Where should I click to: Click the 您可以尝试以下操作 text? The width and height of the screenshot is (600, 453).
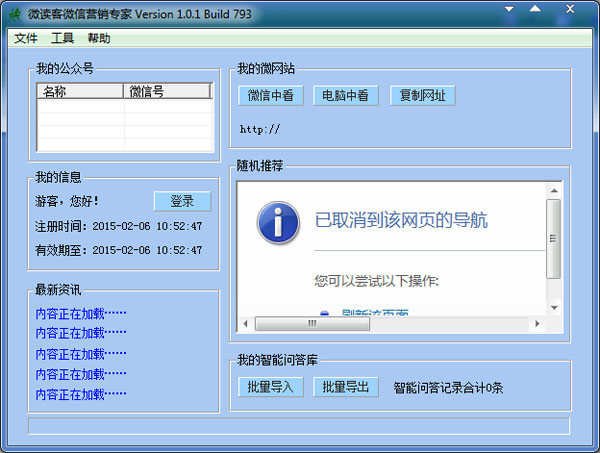click(377, 281)
